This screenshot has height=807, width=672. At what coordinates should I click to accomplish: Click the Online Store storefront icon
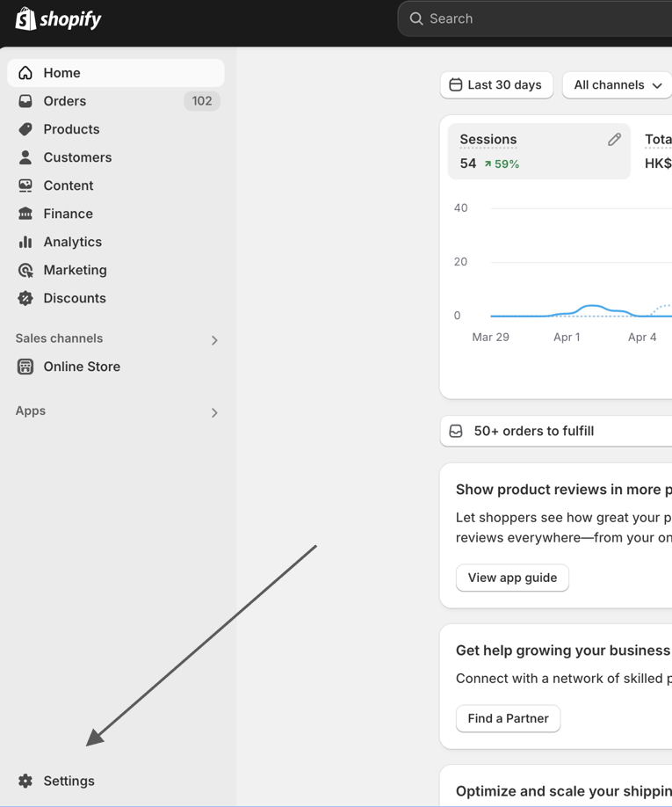[25, 367]
